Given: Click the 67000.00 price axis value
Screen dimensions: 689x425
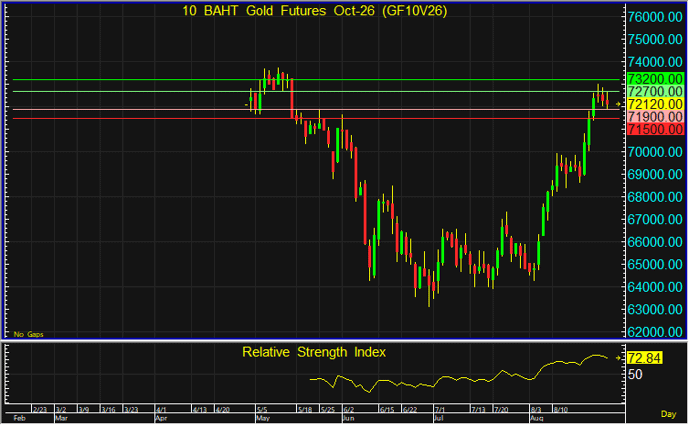Looking at the screenshot, I should [656, 219].
